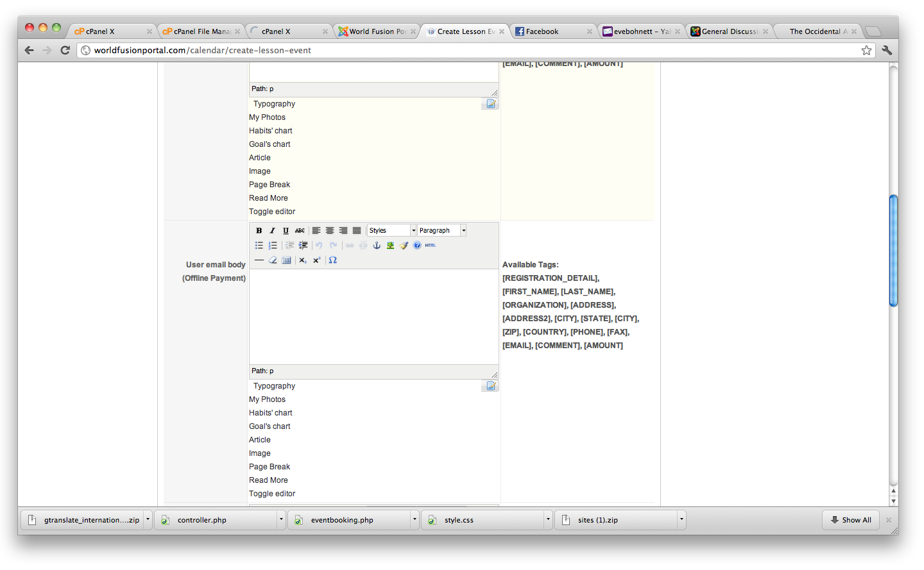Open the Styles dropdown in the editor toolbar

point(391,230)
